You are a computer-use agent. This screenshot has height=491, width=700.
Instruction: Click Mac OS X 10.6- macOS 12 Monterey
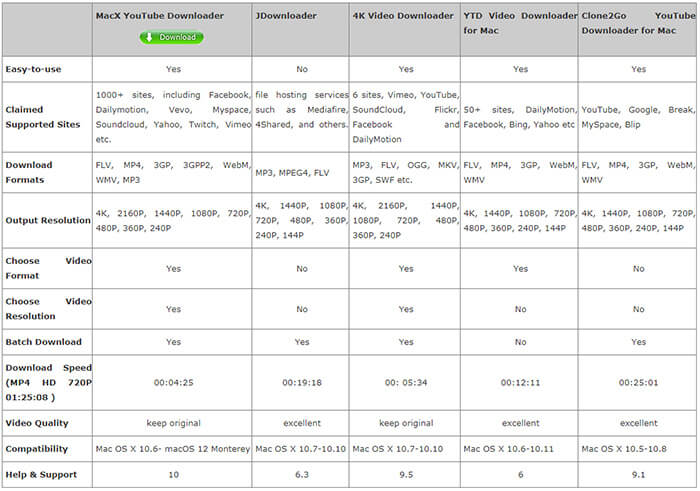tap(173, 449)
